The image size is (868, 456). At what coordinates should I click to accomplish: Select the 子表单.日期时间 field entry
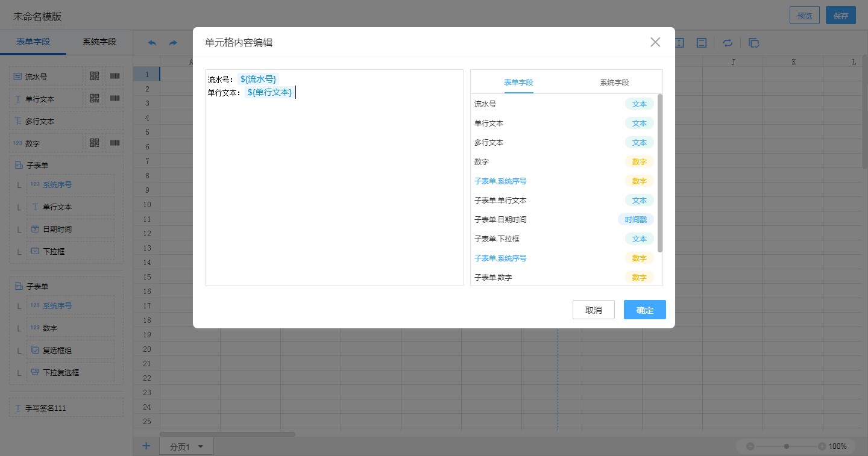500,219
